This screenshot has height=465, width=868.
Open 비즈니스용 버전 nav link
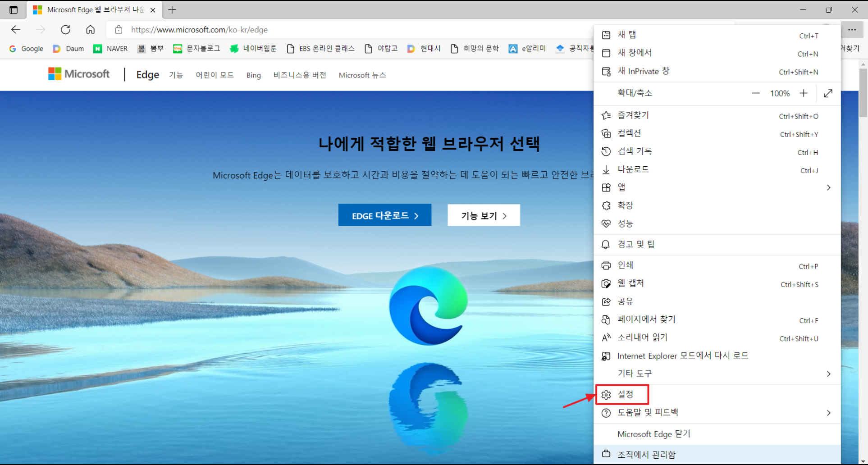(x=300, y=75)
